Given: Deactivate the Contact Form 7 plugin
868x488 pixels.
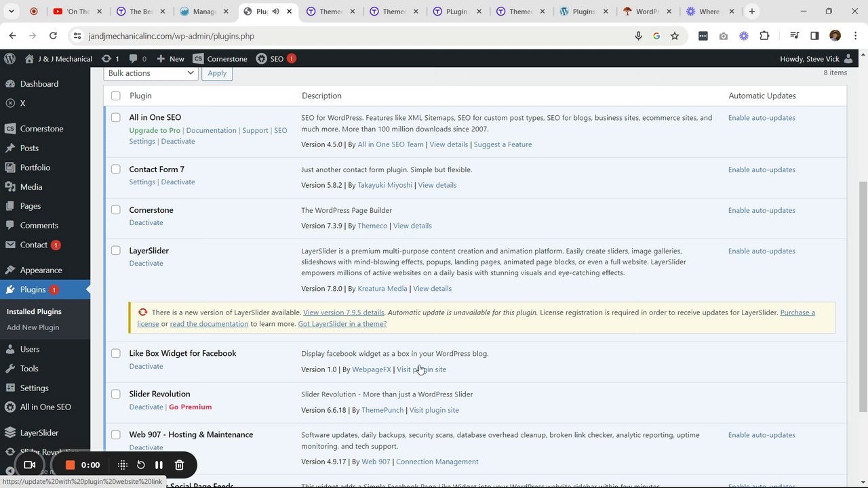Looking at the screenshot, I should coord(178,182).
